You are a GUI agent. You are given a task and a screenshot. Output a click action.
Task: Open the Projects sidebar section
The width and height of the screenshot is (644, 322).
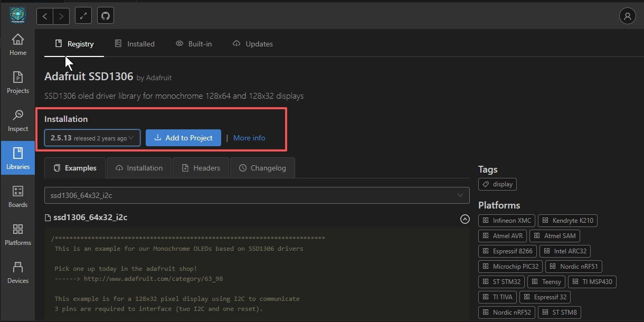[17, 83]
